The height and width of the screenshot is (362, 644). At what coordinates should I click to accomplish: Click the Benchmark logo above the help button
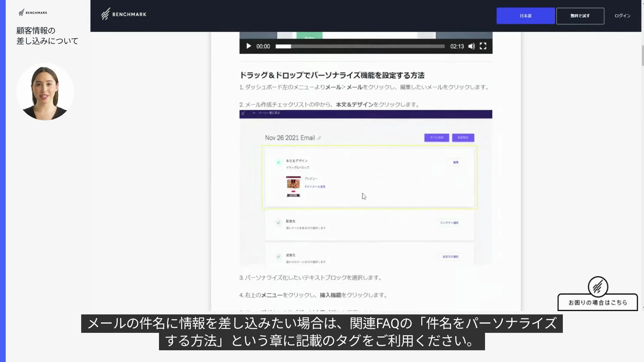tap(598, 288)
